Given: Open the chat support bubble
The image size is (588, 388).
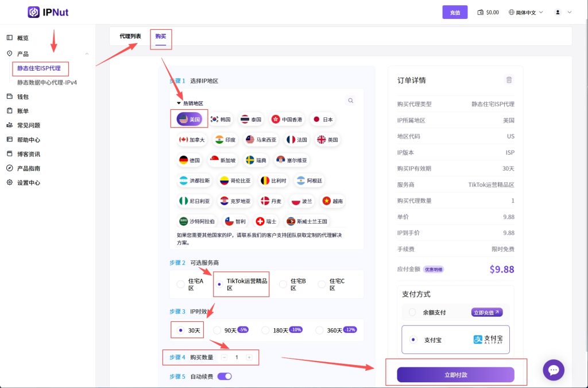Looking at the screenshot, I should pyautogui.click(x=554, y=370).
